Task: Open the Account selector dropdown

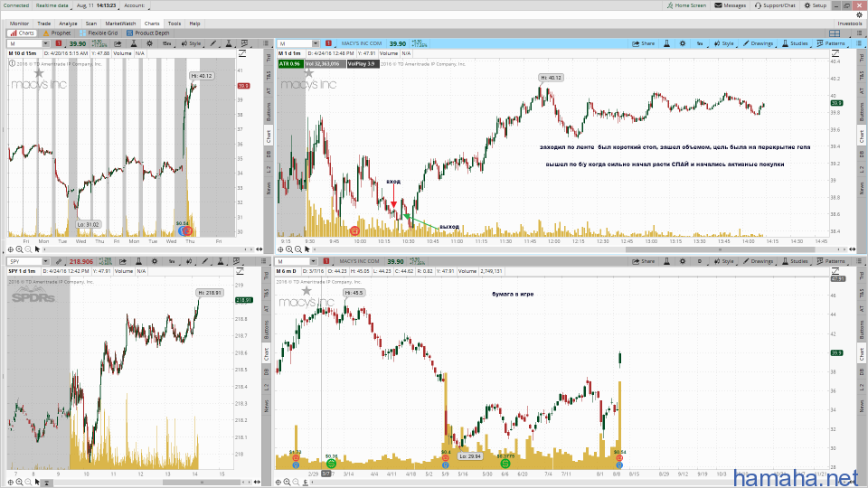Action: [135, 5]
